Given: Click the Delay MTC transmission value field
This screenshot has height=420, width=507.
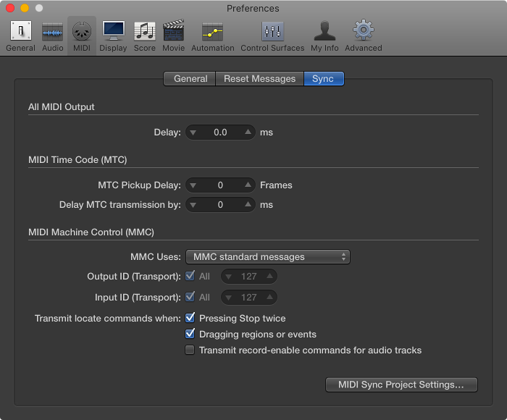Looking at the screenshot, I should [220, 205].
